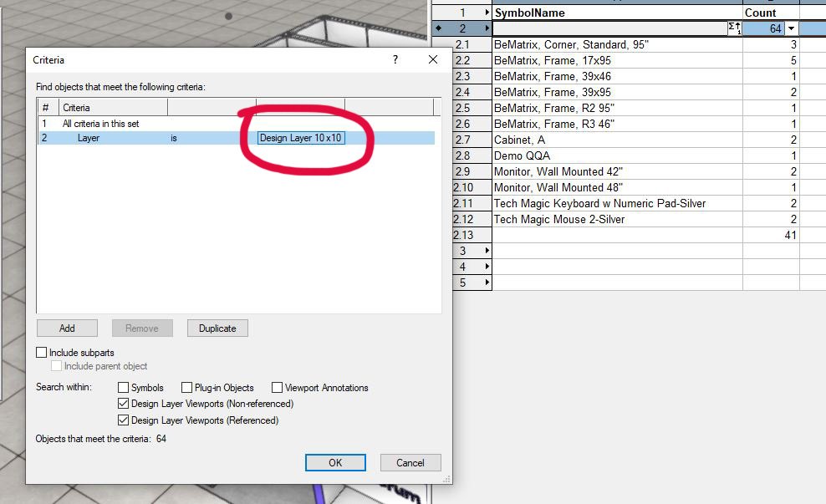Click Duplicate to copy the selected criterion
The image size is (826, 504).
217,328
